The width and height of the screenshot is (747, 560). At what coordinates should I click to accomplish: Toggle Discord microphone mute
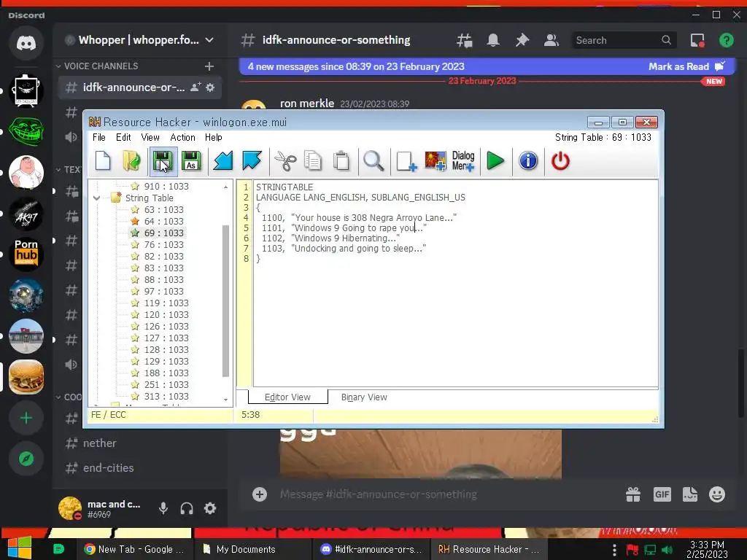(x=163, y=508)
